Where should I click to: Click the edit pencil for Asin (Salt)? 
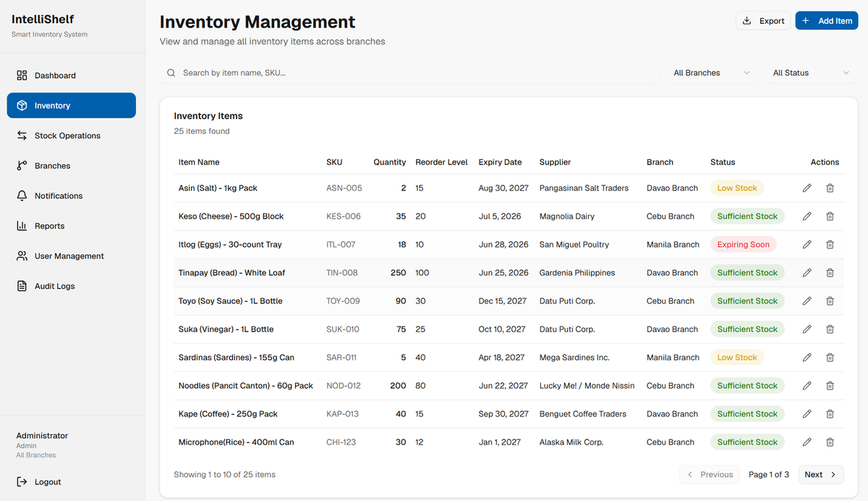pos(807,188)
